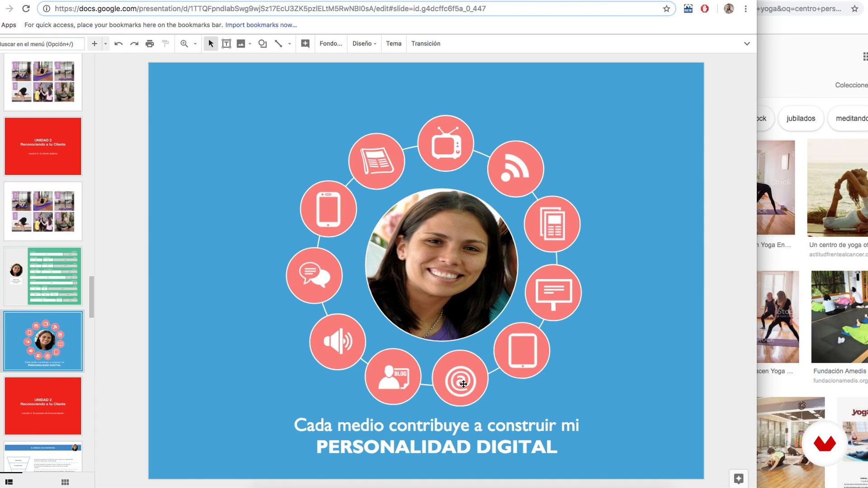Select the upper red UNIDAD 2 slide thumbnail
Screen dimensions: 868x488
coord(43,146)
